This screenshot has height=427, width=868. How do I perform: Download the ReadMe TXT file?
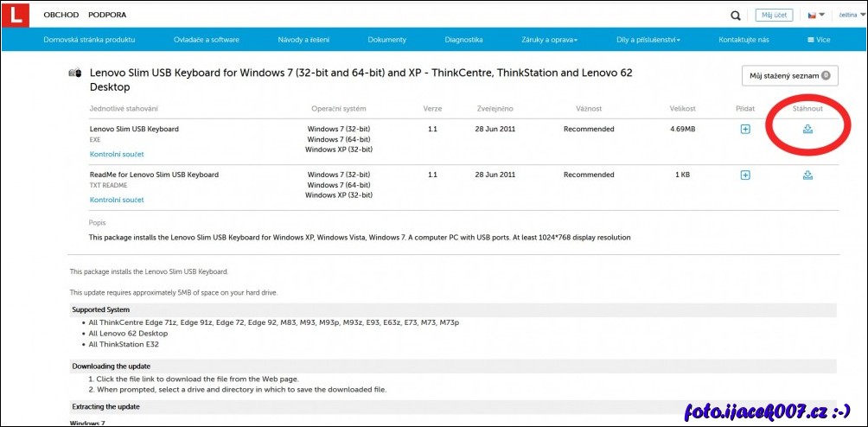(x=807, y=175)
